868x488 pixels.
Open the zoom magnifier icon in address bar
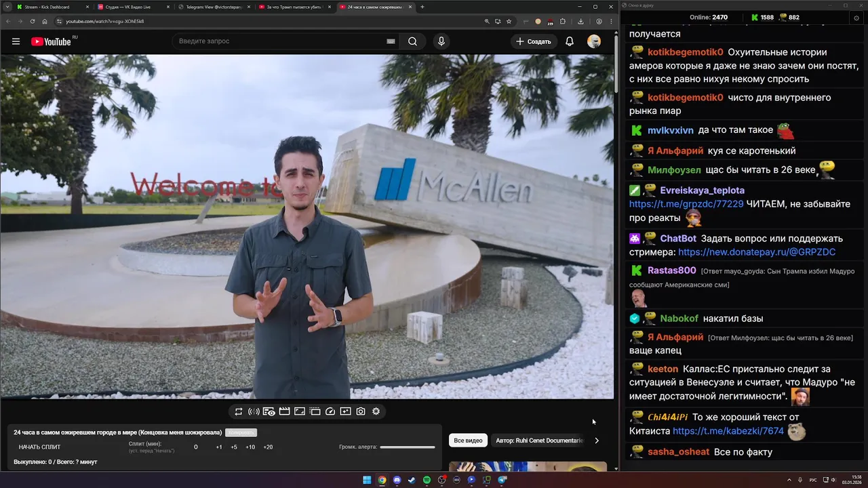pos(487,21)
